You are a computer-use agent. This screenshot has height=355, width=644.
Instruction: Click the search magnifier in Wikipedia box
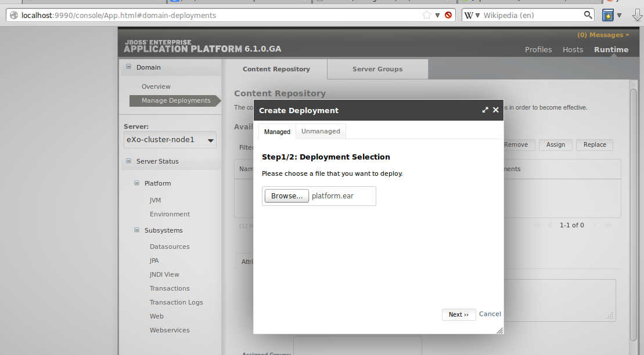pos(588,15)
